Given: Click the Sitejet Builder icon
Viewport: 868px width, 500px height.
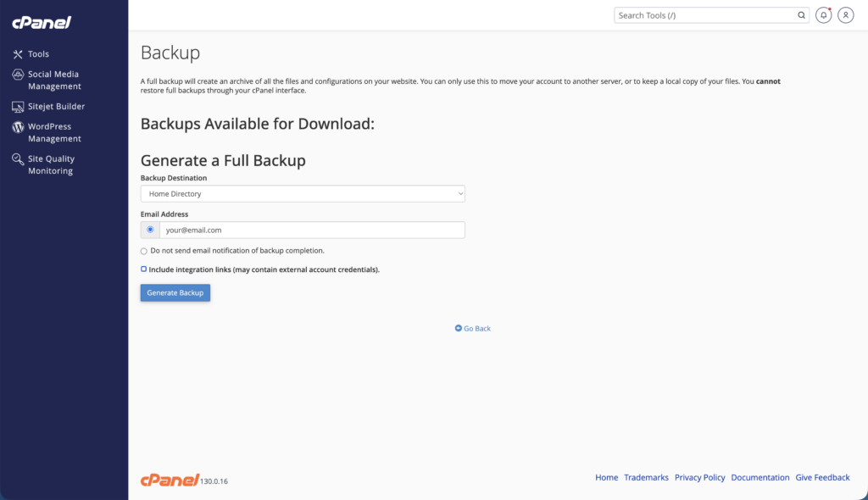Looking at the screenshot, I should tap(18, 107).
